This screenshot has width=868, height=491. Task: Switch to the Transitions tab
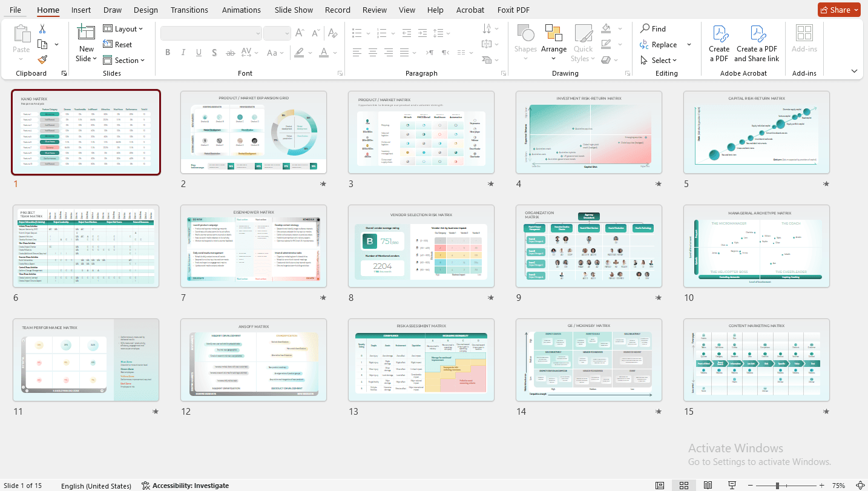189,10
